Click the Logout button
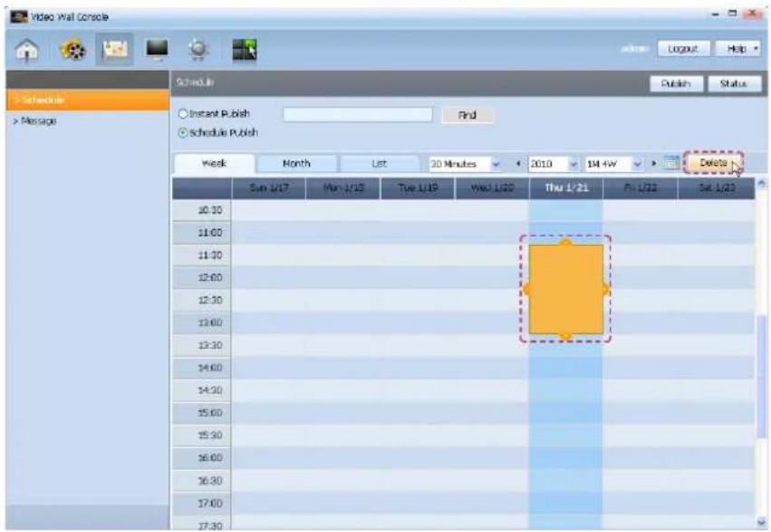Viewport: 771px width, 532px height. 683,49
